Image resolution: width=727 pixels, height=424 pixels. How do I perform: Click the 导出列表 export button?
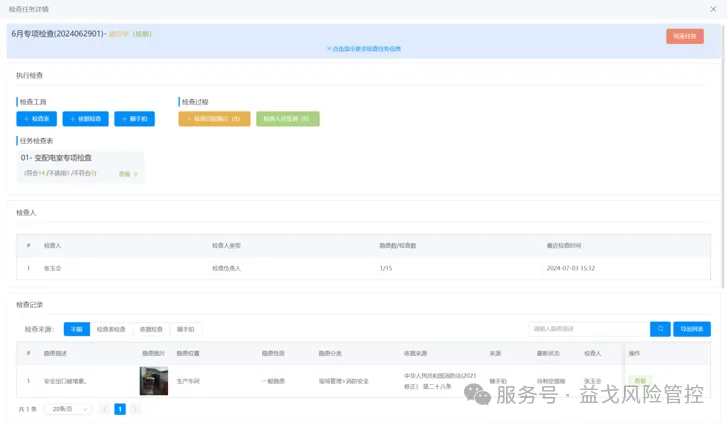pos(692,329)
